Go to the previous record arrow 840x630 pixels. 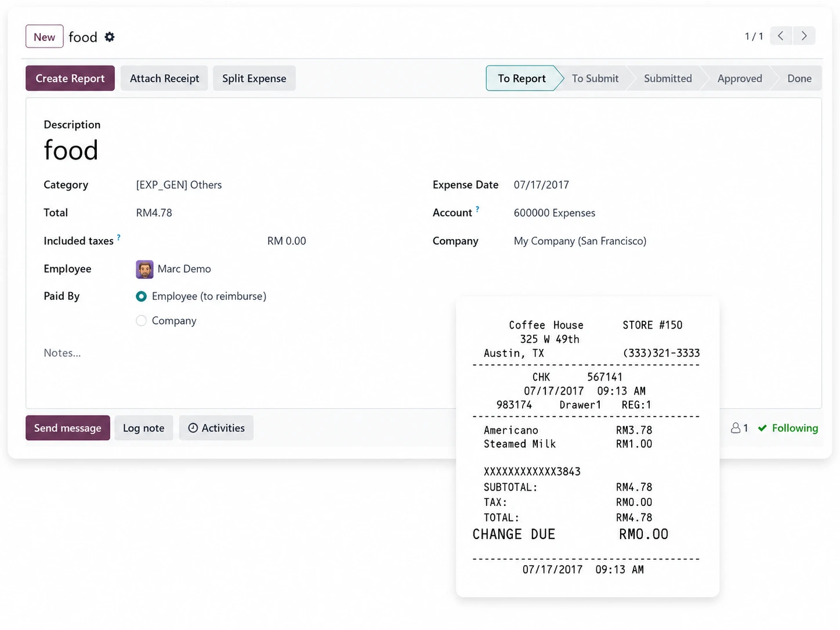point(781,36)
